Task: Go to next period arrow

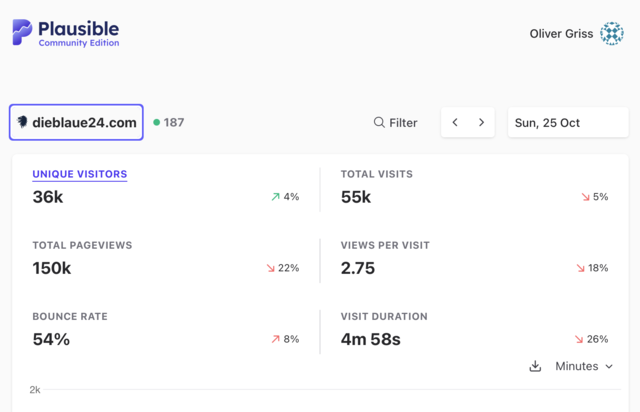Action: tap(481, 122)
